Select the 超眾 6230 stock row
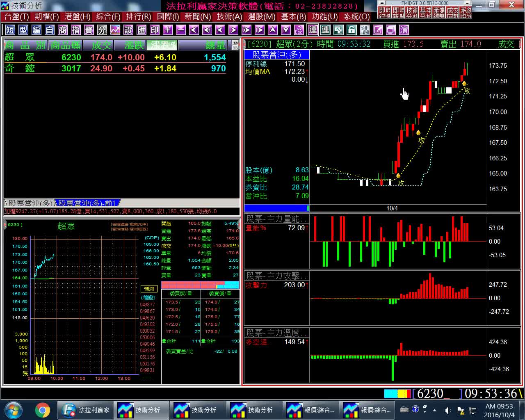 tap(121, 57)
